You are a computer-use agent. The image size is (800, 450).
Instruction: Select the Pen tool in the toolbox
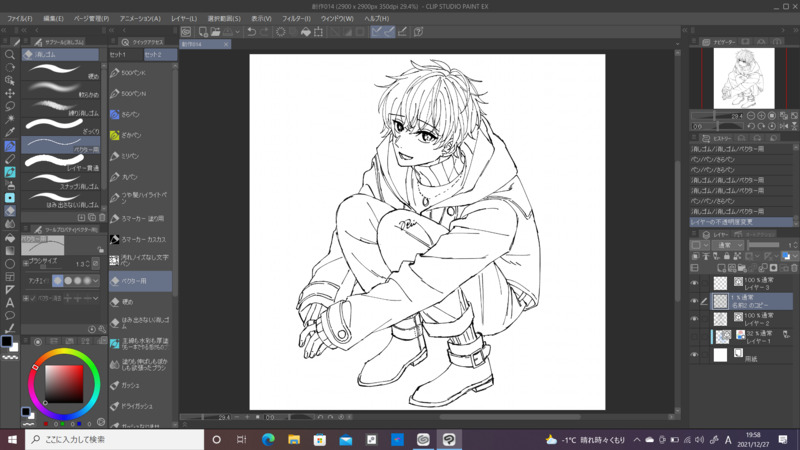10,146
